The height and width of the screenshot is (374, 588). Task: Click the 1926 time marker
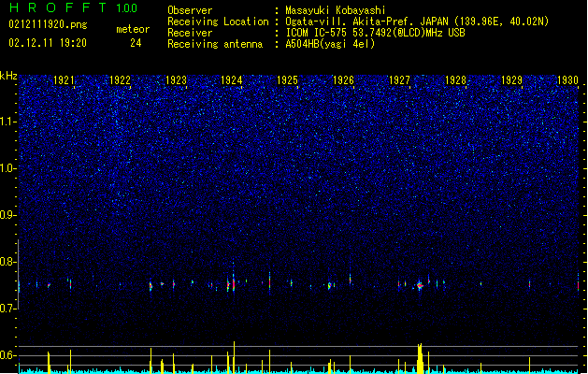(x=343, y=80)
